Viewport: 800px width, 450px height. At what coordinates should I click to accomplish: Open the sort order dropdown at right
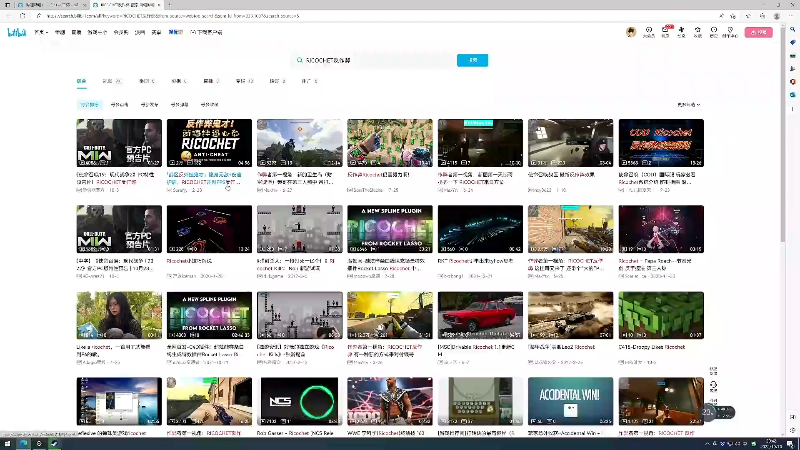click(x=689, y=105)
